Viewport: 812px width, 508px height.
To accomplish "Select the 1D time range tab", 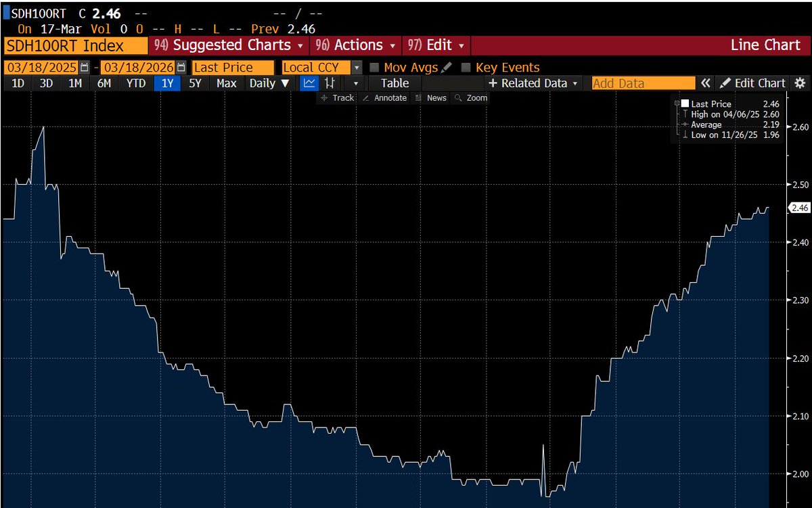I will click(x=19, y=83).
